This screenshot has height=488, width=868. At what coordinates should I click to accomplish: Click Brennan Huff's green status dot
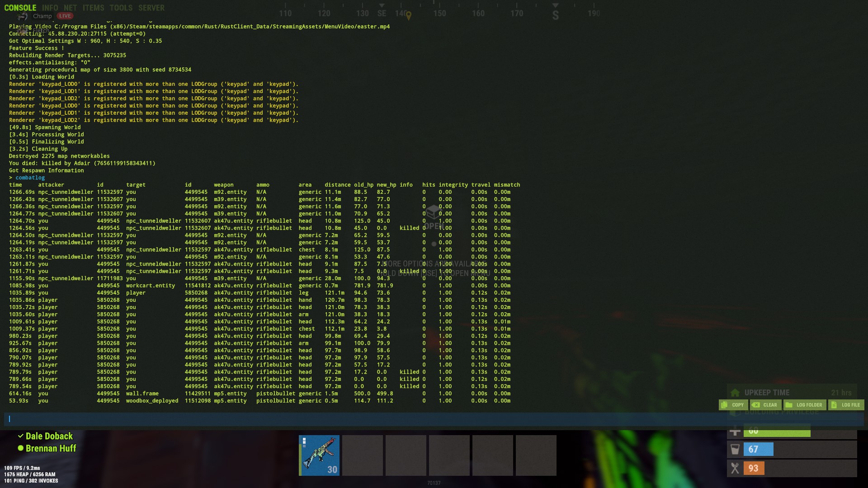tap(20, 448)
